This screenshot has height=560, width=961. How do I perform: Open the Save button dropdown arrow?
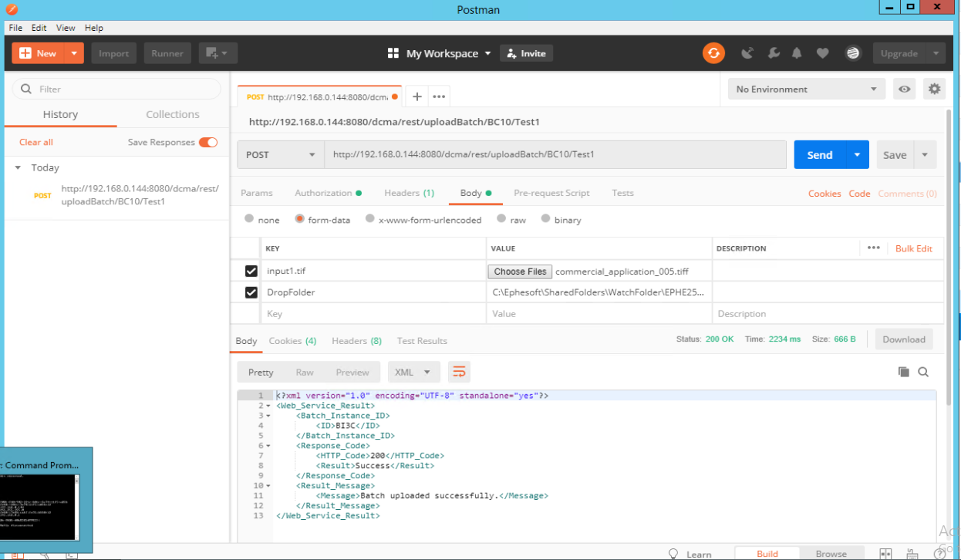[925, 154]
